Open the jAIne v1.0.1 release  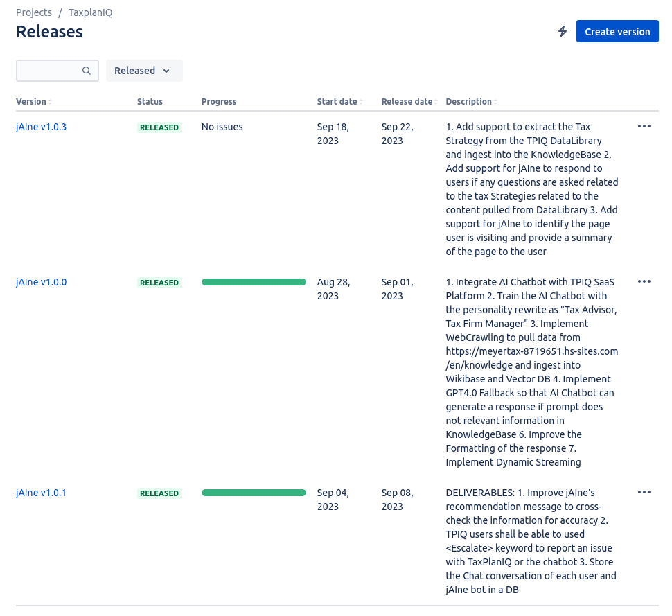pos(41,493)
